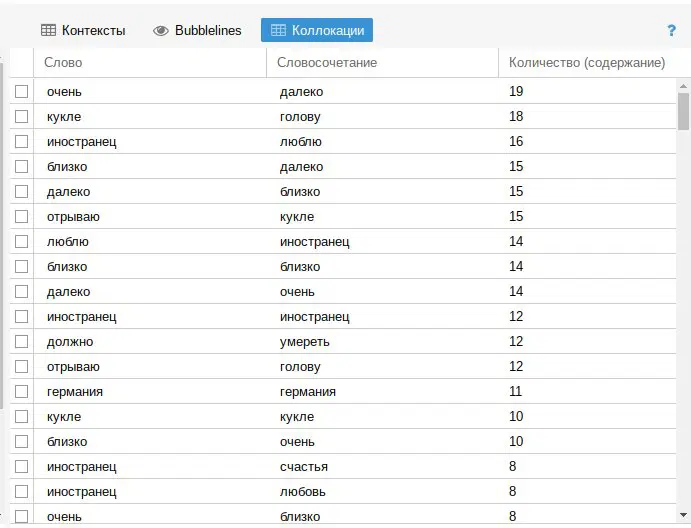691x528 pixels.
Task: Check the box for люблю иностранец row
Action: coord(22,242)
